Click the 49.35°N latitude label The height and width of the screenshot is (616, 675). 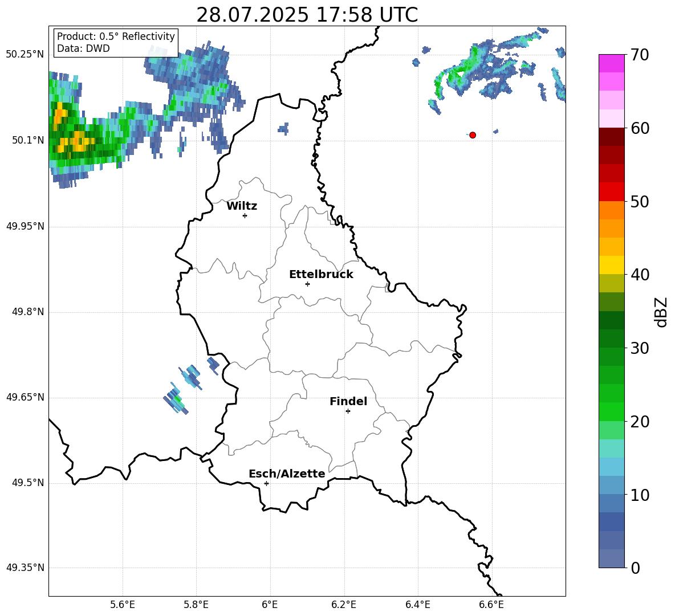(x=25, y=568)
